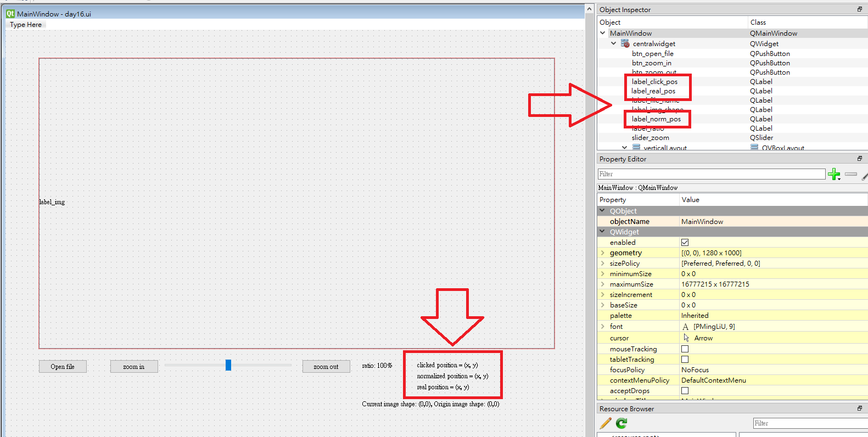The image size is (868, 437).
Task: Uncheck the enabled property checkbox
Action: pyautogui.click(x=685, y=242)
